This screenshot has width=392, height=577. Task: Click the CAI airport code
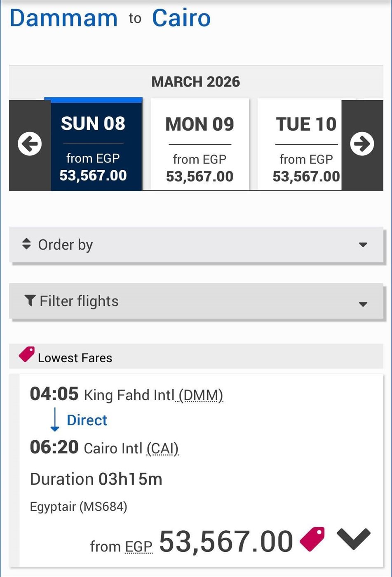(x=163, y=448)
